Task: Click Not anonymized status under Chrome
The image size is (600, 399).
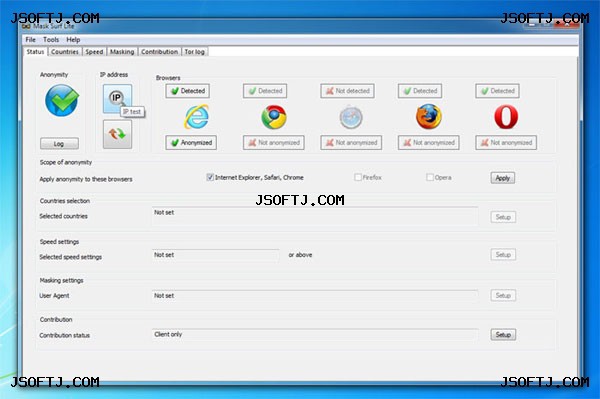Action: pos(274,143)
